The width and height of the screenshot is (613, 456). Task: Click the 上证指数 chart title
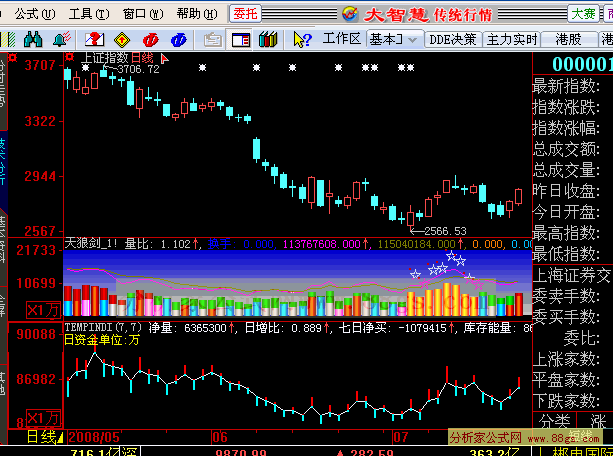tap(104, 58)
